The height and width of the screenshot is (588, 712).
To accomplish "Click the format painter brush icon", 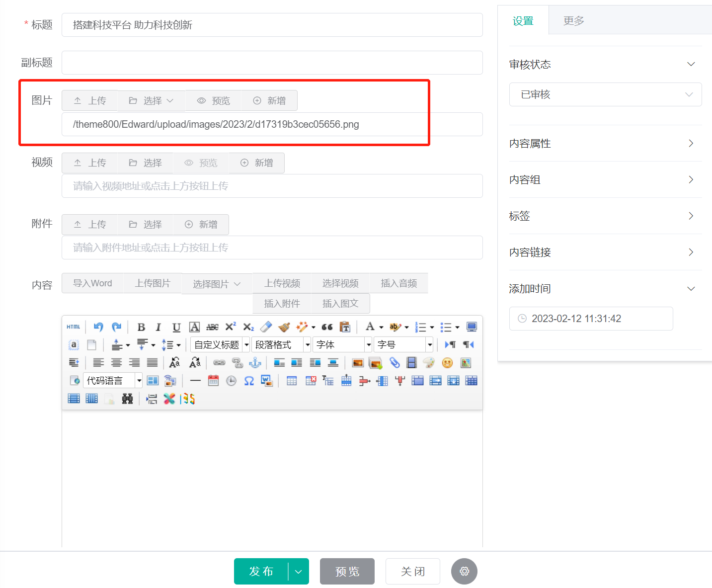I will [284, 327].
